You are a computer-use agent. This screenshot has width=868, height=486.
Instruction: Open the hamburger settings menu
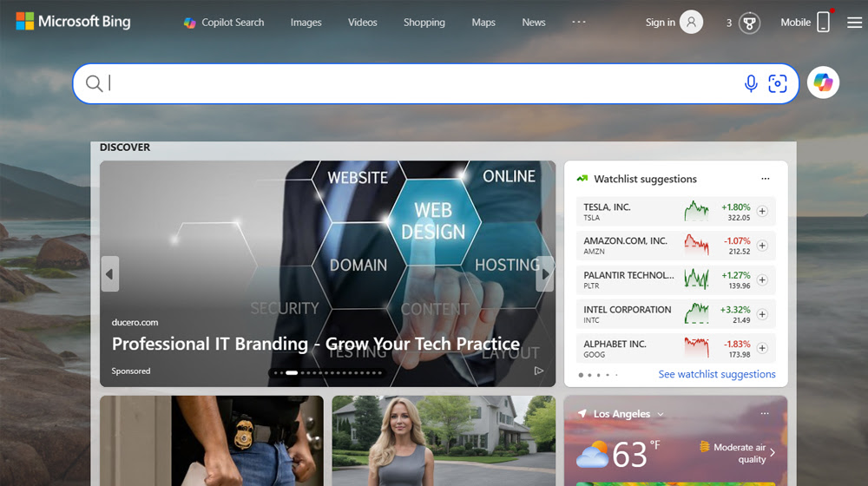(x=854, y=23)
